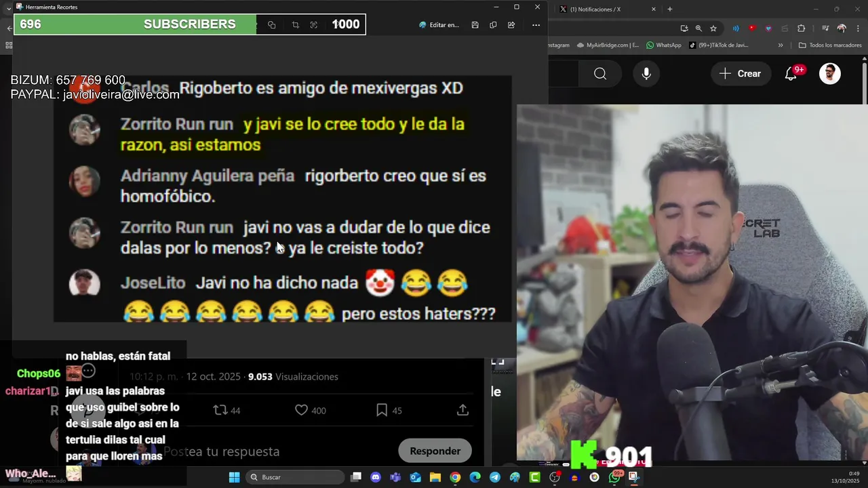Image resolution: width=868 pixels, height=488 pixels.
Task: Click the install app icon in address bar
Action: [x=684, y=28]
